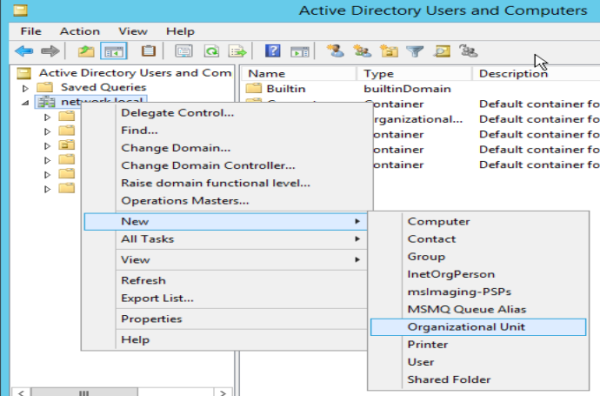Click the Export List toolbar icon
Image resolution: width=600 pixels, height=396 pixels.
click(238, 51)
